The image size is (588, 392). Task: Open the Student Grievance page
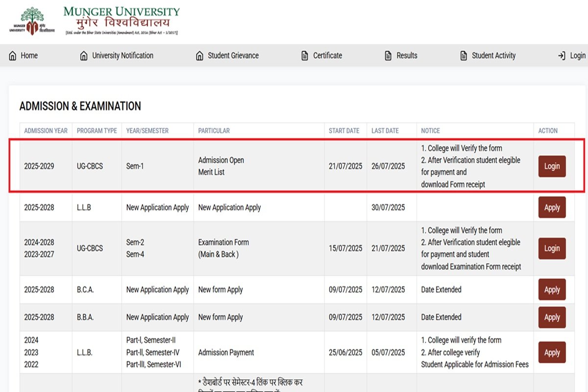pos(233,56)
